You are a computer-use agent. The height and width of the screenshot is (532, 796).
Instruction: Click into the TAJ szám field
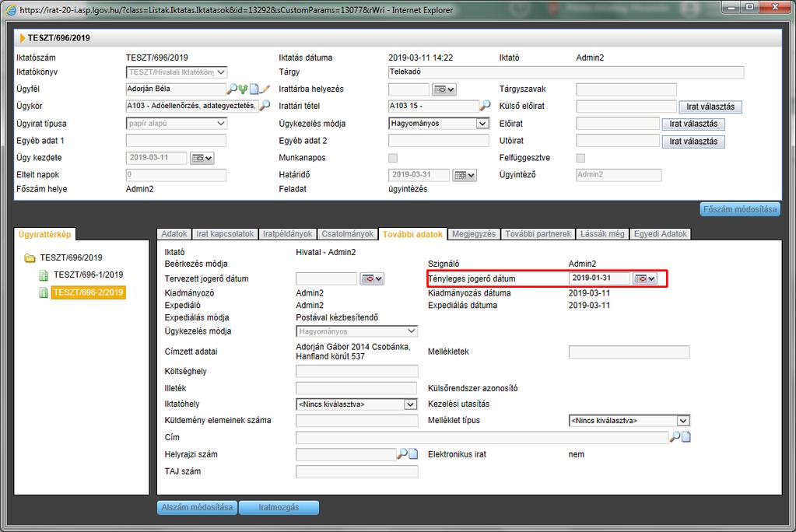pos(357,471)
